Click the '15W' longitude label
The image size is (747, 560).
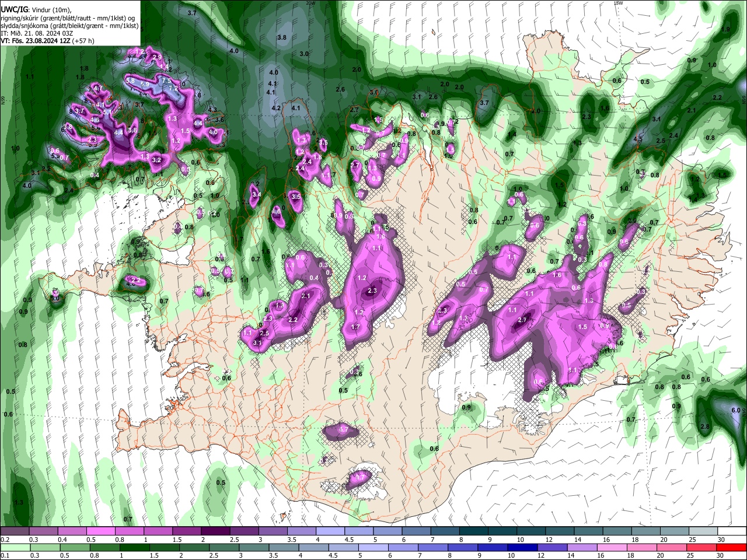[618, 3]
